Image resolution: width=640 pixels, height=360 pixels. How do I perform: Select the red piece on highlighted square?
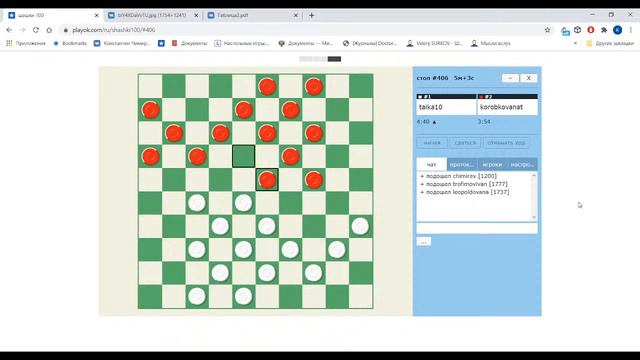[x=267, y=180]
